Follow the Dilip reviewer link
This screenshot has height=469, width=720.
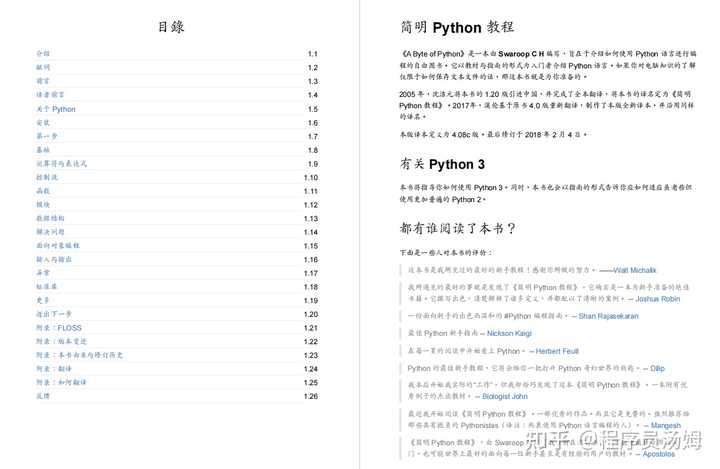[658, 368]
